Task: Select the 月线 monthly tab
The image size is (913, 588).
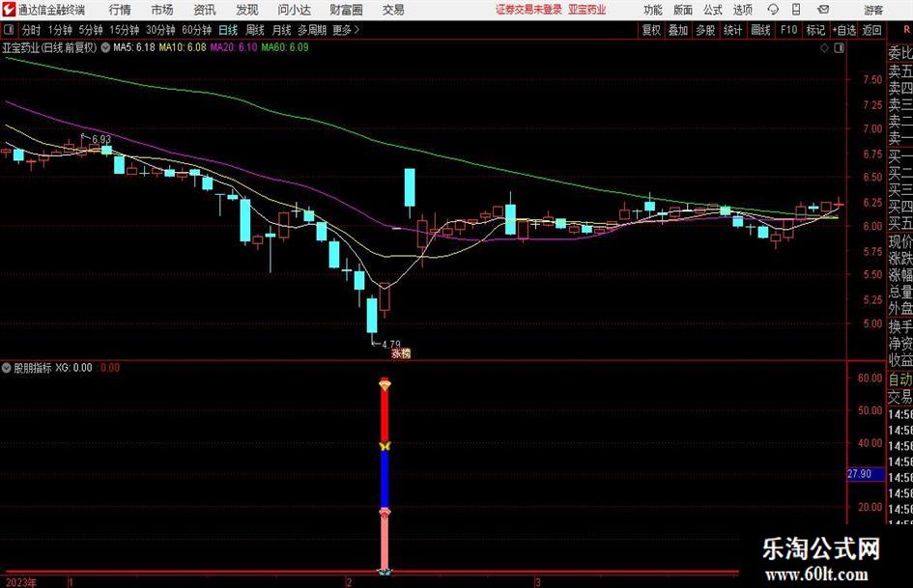Action: [282, 30]
